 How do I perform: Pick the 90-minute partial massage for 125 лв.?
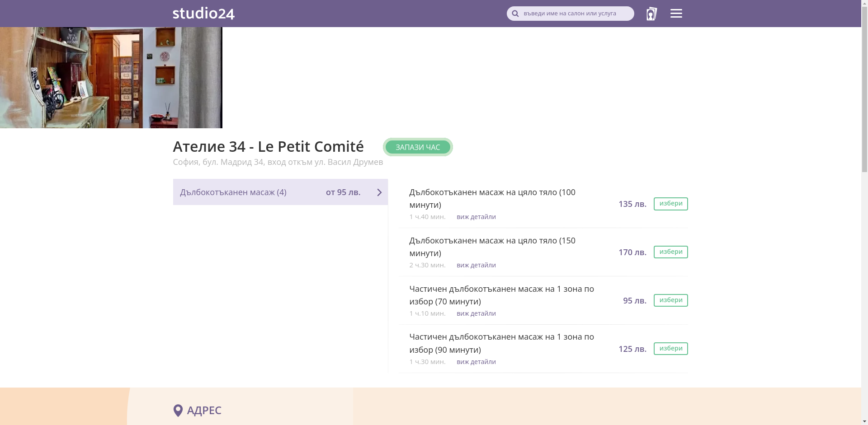tap(670, 349)
